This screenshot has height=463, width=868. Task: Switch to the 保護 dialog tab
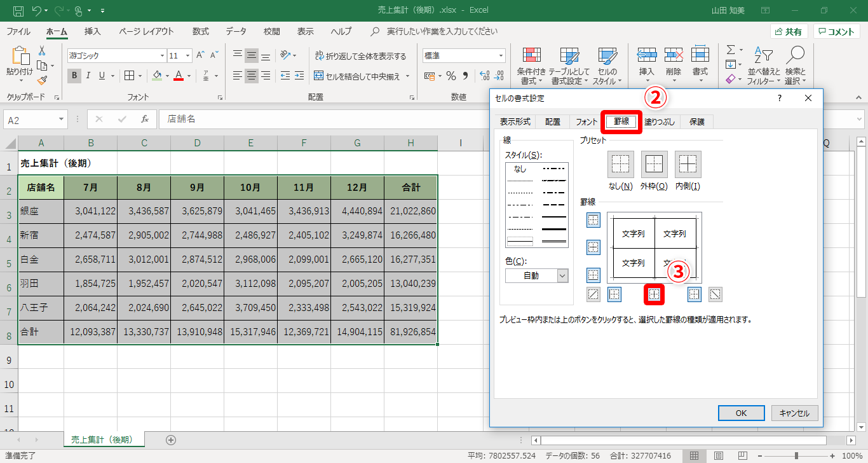(697, 121)
